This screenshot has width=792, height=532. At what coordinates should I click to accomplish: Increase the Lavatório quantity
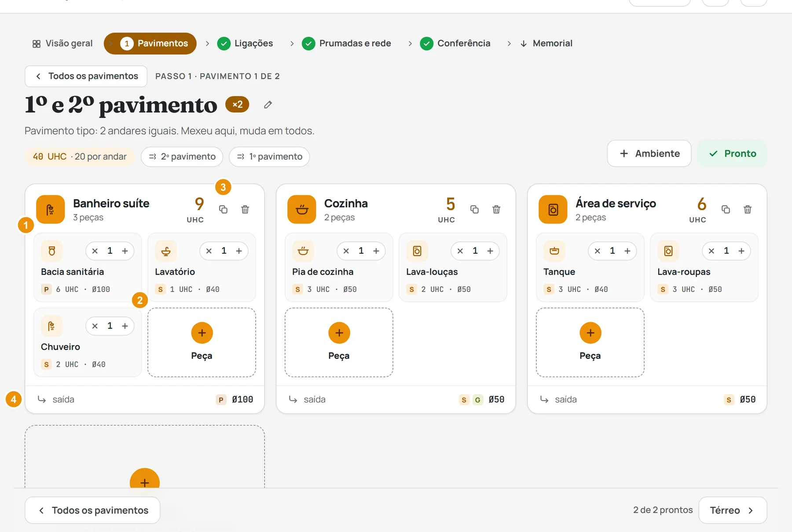click(239, 251)
